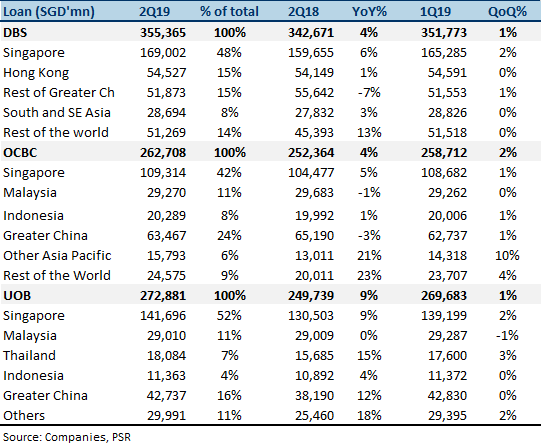Image resolution: width=542 pixels, height=447 pixels.
Task: Click 'Source: Companies, PSR' footnote
Action: 67,437
